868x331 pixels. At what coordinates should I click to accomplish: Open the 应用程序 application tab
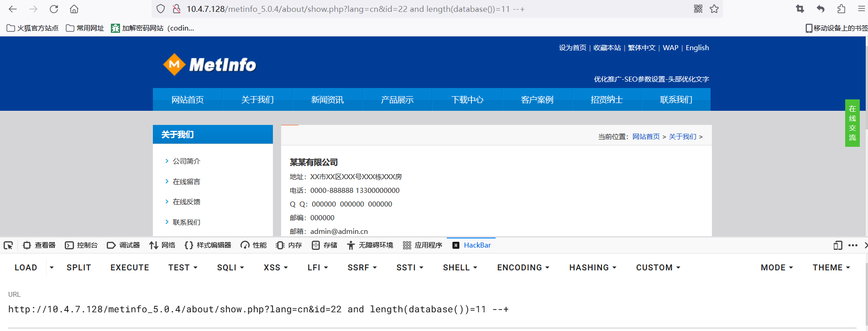point(423,245)
